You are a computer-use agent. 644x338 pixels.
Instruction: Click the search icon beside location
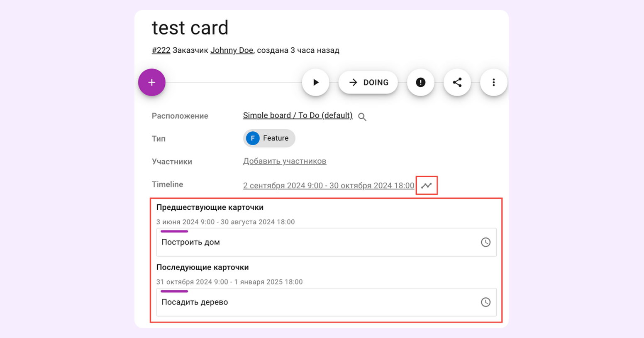point(362,117)
